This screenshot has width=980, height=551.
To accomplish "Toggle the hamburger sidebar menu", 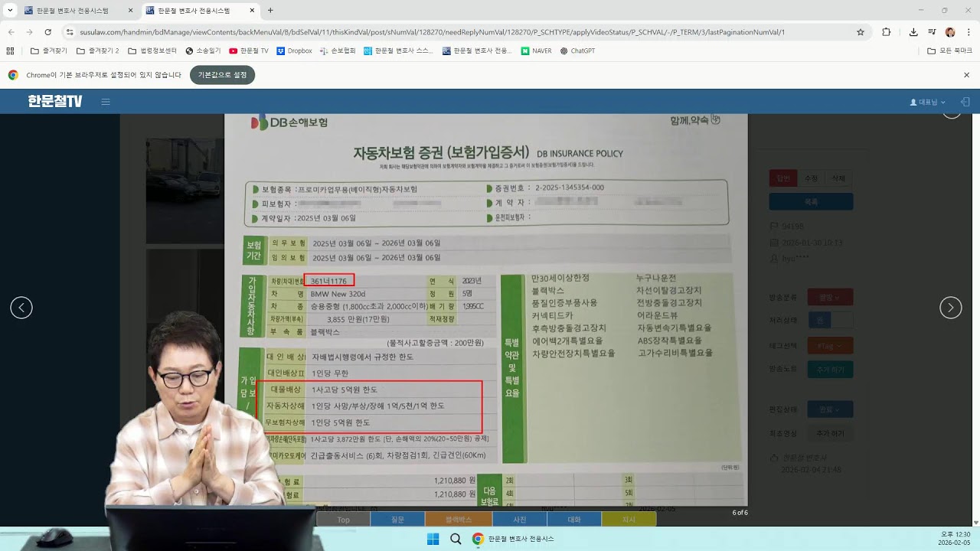I will click(x=106, y=102).
